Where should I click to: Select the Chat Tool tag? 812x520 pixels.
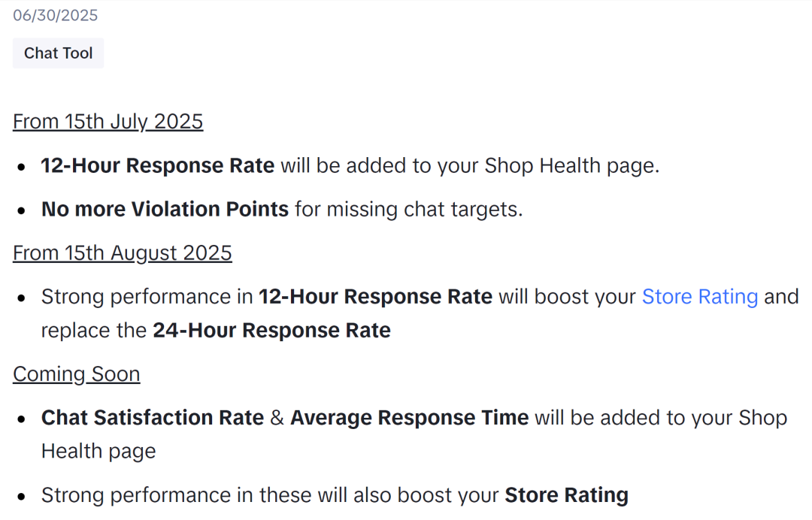[59, 53]
